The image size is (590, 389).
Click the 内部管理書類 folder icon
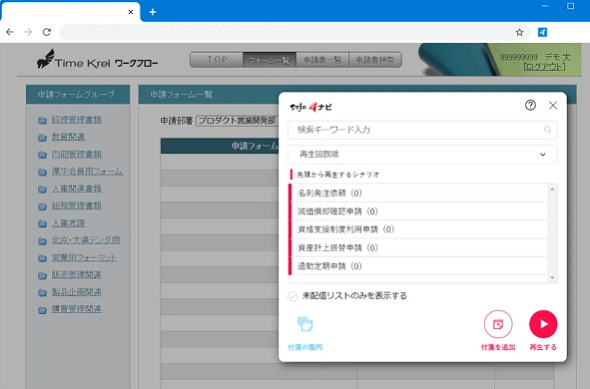pos(42,155)
